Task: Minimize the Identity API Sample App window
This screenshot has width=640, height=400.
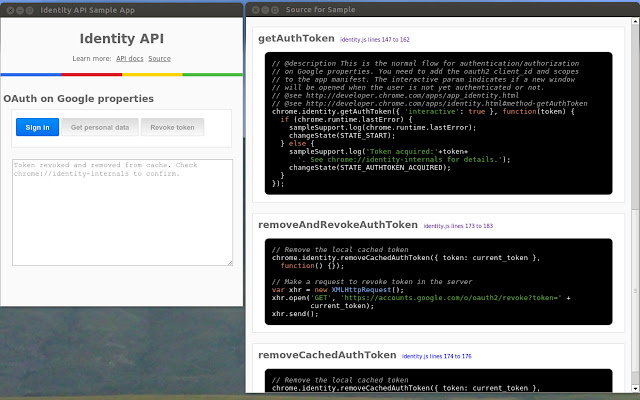Action: 20,10
